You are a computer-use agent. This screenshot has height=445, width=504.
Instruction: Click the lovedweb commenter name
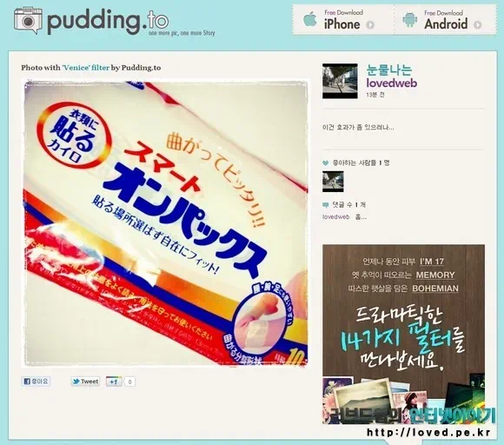coord(335,217)
